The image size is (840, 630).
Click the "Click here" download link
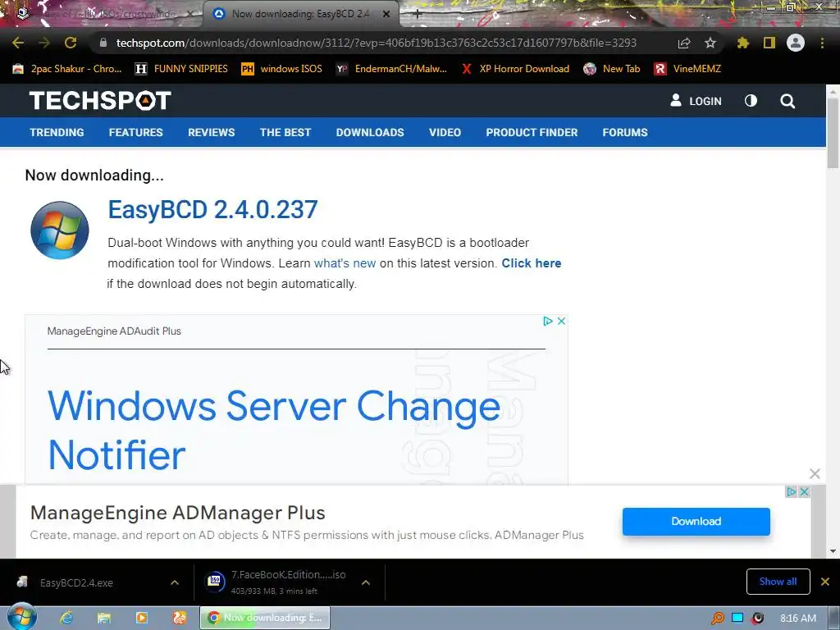tap(532, 263)
